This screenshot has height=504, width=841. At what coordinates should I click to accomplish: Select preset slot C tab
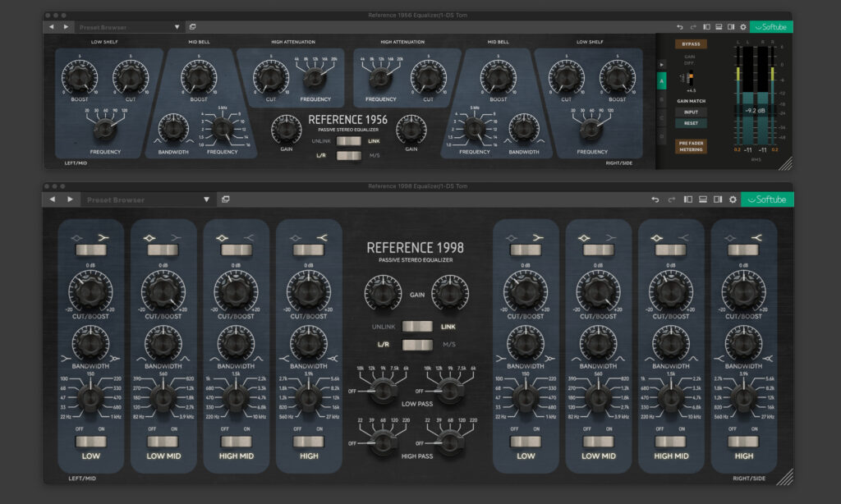(x=661, y=118)
